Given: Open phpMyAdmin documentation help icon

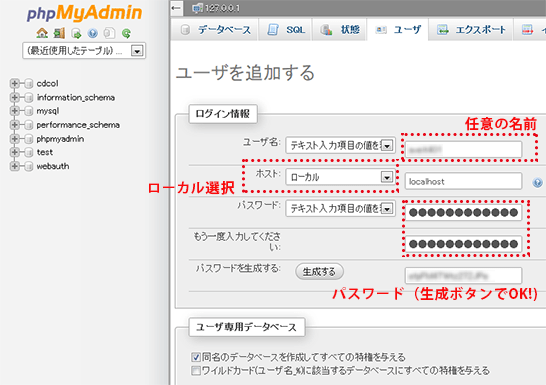Looking at the screenshot, I should coord(93,33).
